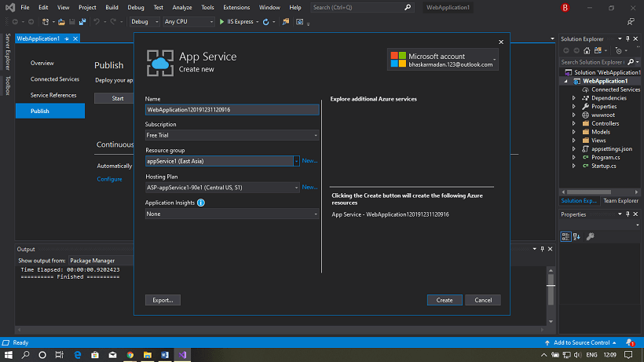Open the Debug configuration dropdown

(145, 22)
